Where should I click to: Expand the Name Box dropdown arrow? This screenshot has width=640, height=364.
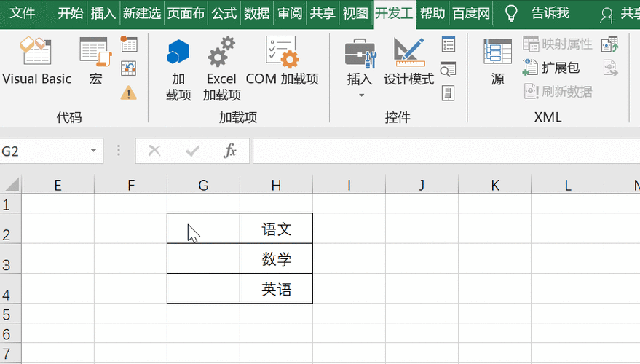pyautogui.click(x=93, y=151)
